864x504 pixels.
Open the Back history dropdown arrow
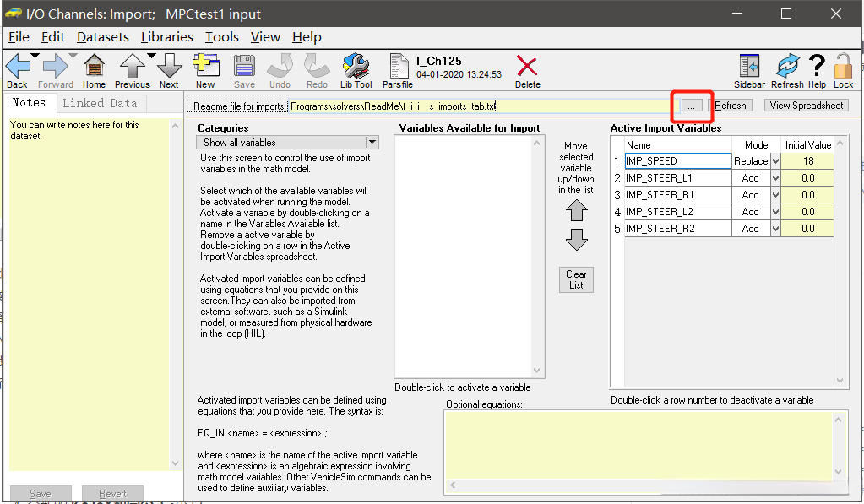coord(35,56)
